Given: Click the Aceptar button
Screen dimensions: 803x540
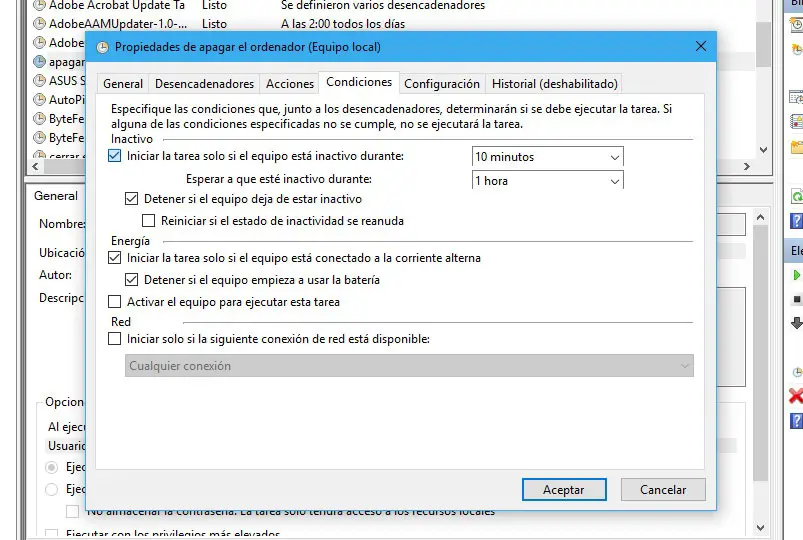Looking at the screenshot, I should click(564, 490).
